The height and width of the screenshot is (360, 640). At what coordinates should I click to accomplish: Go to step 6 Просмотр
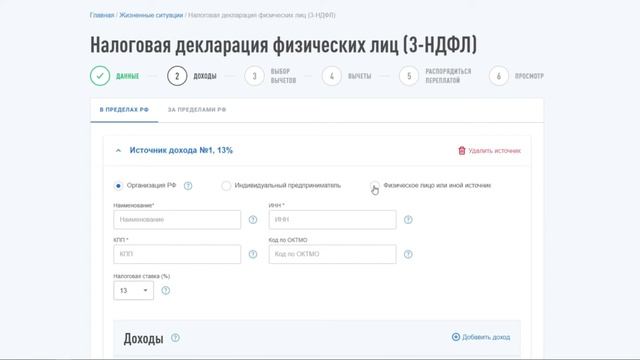[498, 76]
